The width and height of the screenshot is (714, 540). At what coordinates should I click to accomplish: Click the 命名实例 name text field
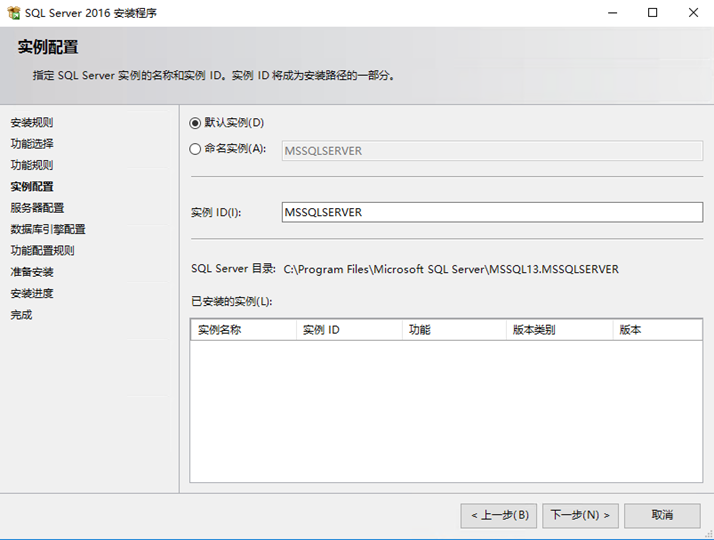(493, 151)
